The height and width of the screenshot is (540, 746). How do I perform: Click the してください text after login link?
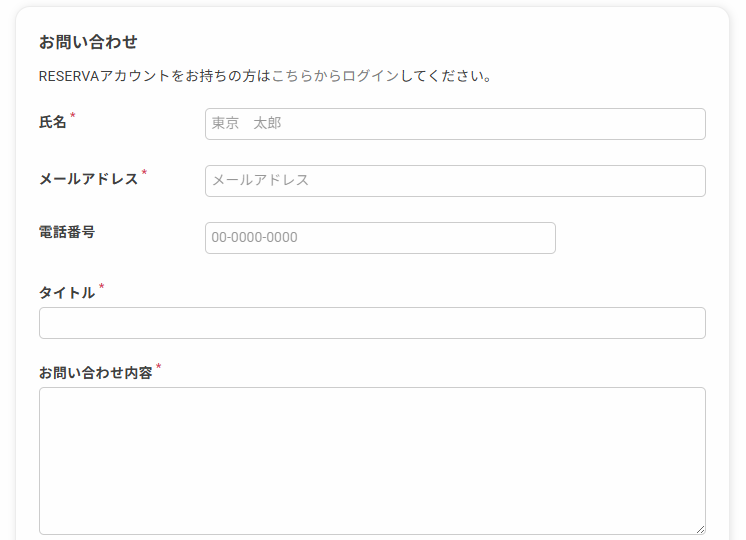tap(445, 76)
